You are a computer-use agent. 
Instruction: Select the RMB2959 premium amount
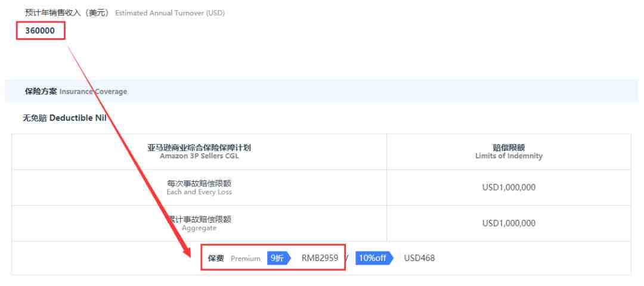click(320, 258)
